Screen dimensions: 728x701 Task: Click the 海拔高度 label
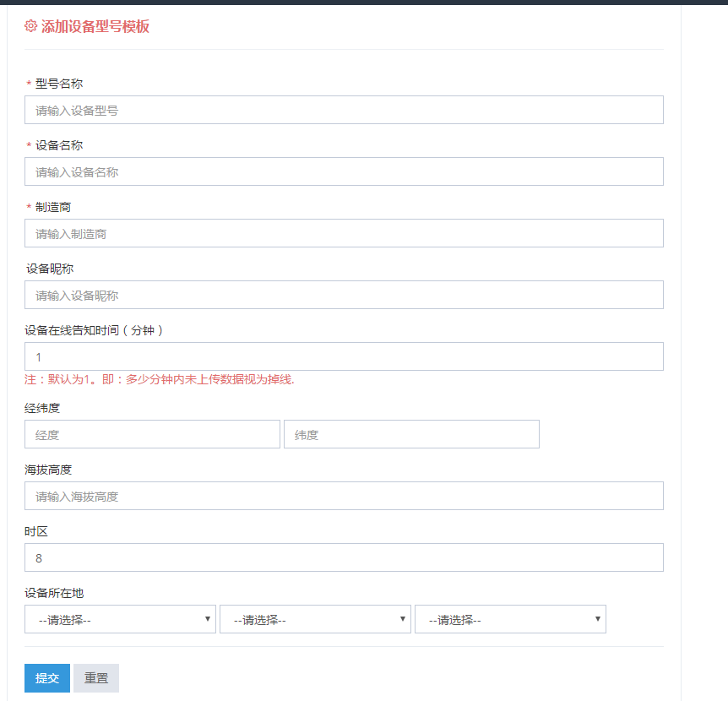[x=48, y=470]
